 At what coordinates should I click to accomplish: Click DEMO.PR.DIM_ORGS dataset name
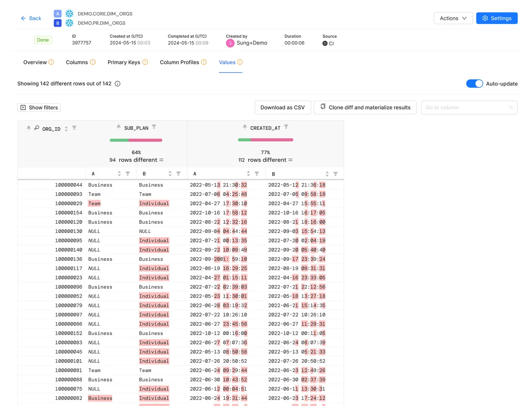[x=101, y=23]
